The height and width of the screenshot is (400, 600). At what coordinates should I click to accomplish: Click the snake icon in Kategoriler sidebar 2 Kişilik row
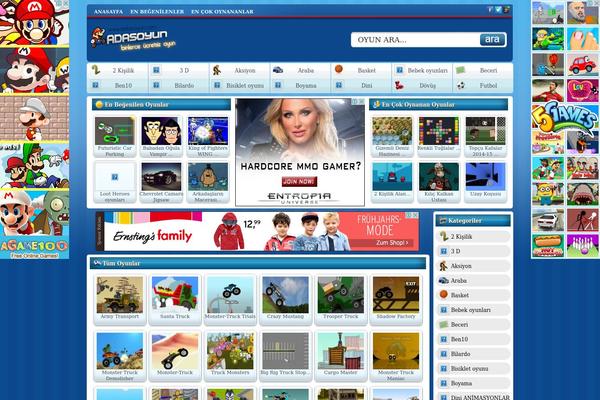(444, 236)
